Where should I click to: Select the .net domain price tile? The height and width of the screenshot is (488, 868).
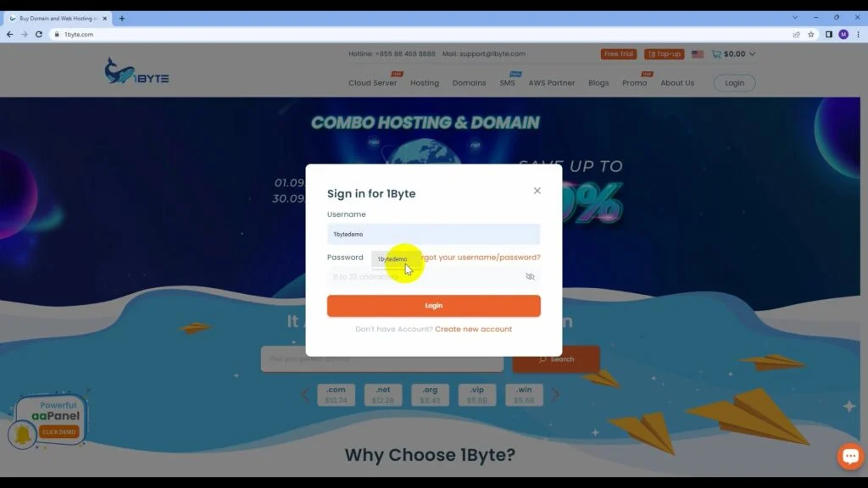pos(383,395)
